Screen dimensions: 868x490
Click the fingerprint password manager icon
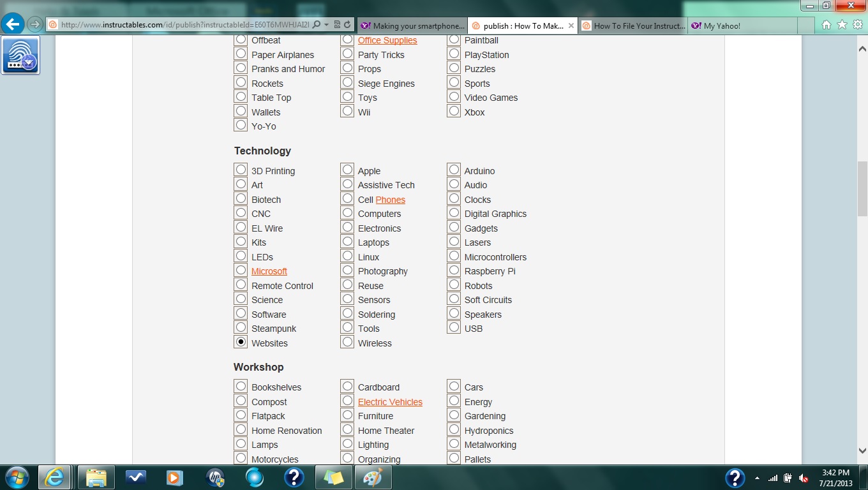click(x=20, y=55)
